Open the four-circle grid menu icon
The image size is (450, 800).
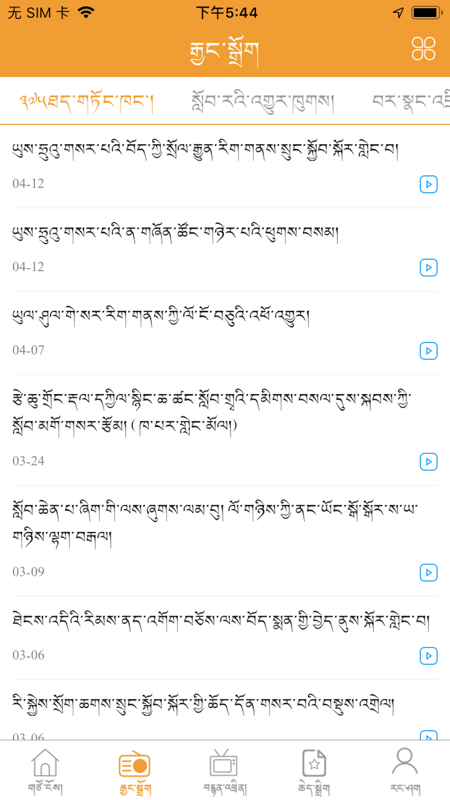click(423, 48)
